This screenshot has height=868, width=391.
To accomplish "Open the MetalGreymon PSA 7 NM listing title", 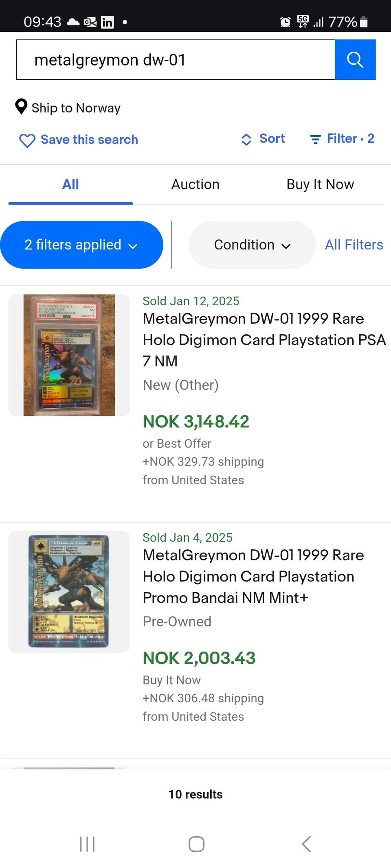I will click(264, 340).
